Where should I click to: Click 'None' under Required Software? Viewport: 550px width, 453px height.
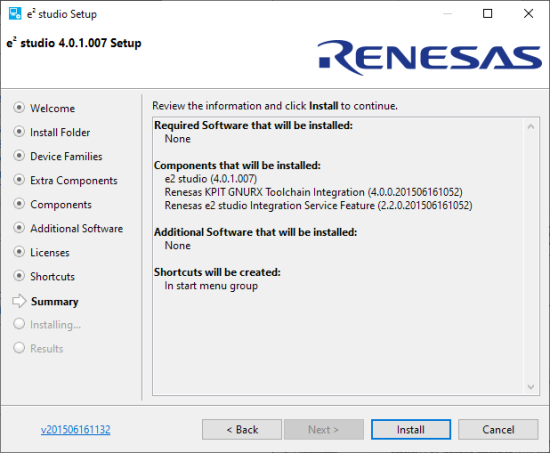pyautogui.click(x=177, y=139)
